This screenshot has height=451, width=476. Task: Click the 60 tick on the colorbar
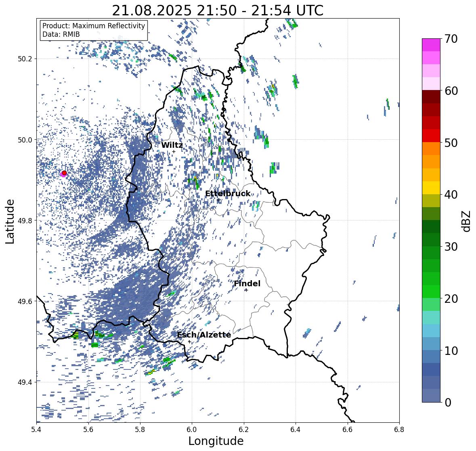pos(451,91)
